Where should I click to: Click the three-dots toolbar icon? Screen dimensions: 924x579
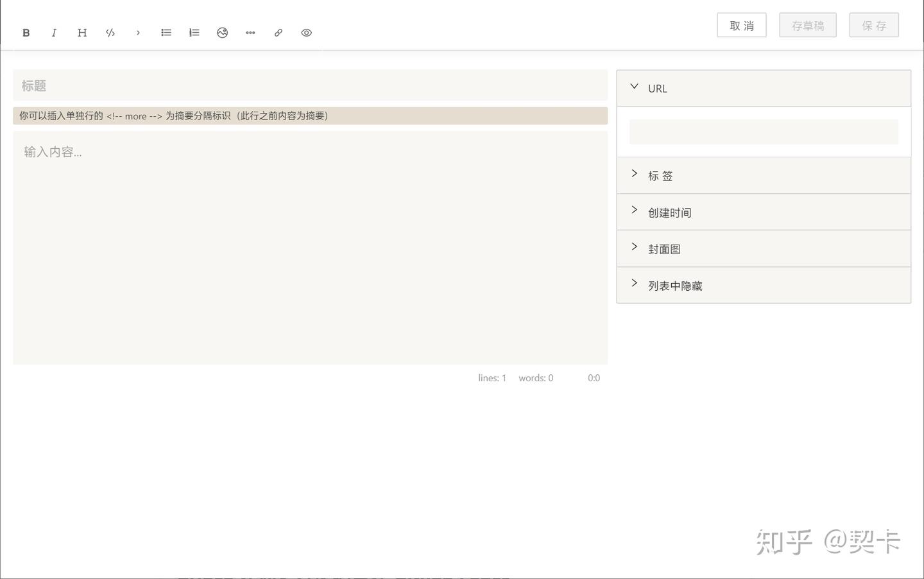click(250, 33)
